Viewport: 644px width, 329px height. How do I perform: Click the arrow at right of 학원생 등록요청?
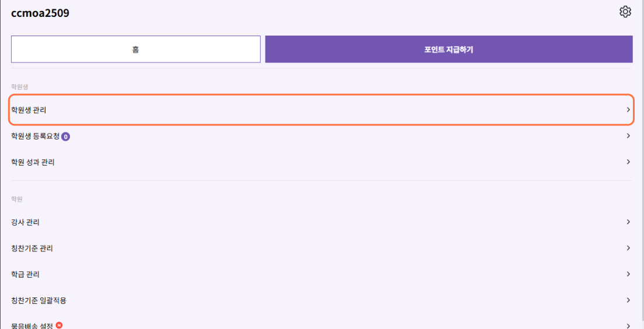point(628,136)
